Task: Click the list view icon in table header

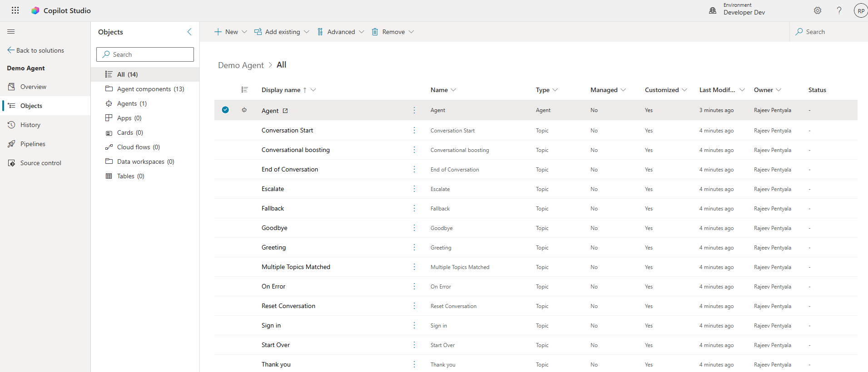Action: click(244, 90)
